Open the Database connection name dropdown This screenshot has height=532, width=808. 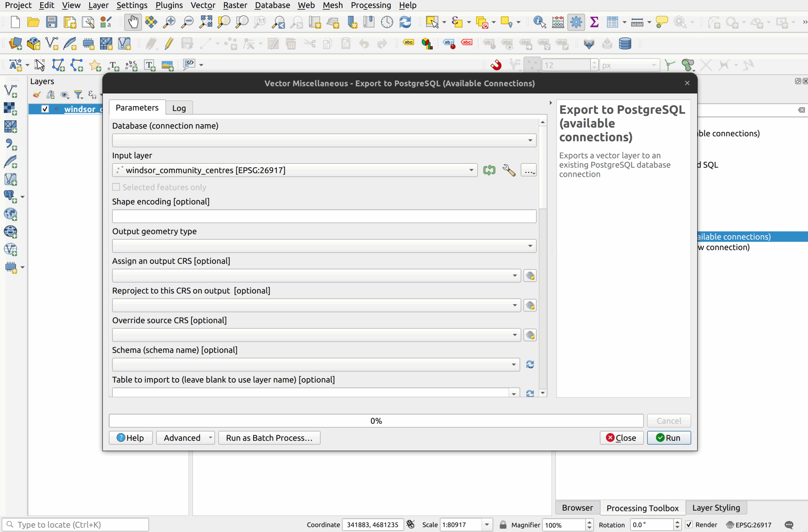[530, 140]
